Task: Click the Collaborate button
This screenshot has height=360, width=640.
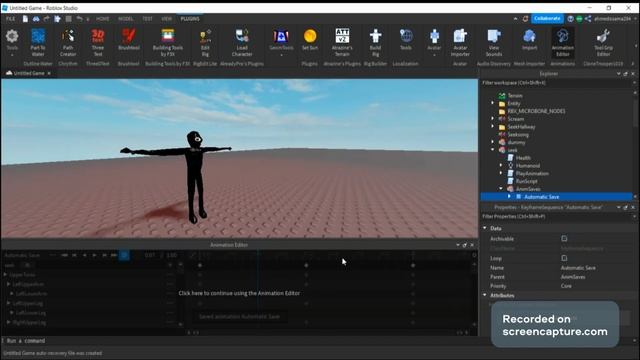Action: [x=547, y=19]
